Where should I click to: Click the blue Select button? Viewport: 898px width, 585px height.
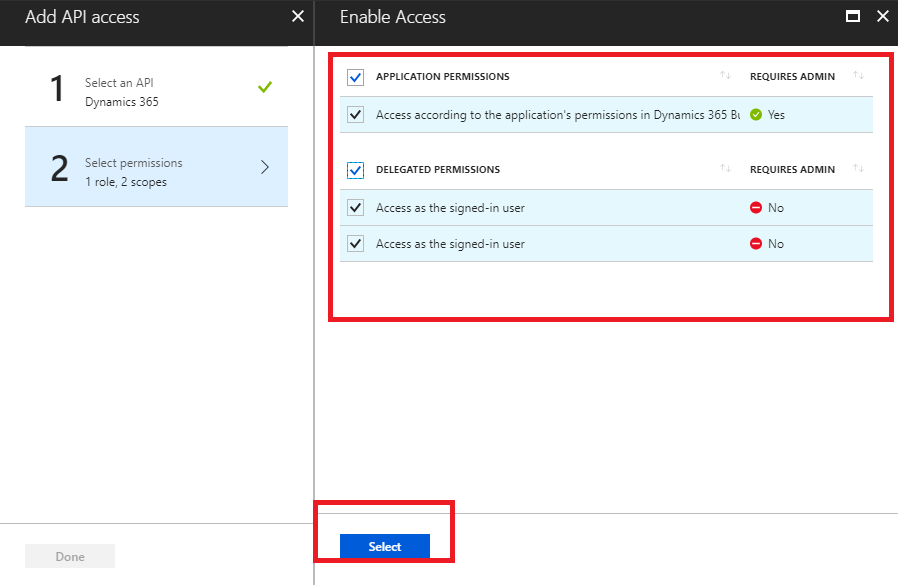pos(385,546)
